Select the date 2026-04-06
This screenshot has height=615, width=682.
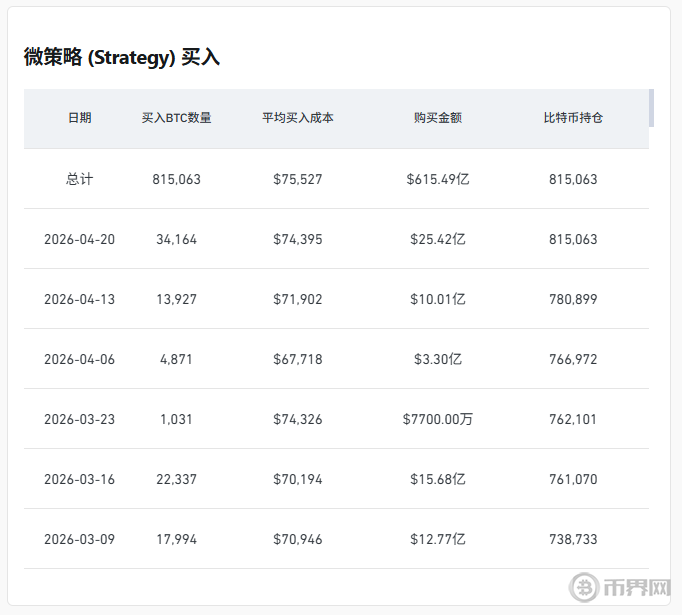80,359
